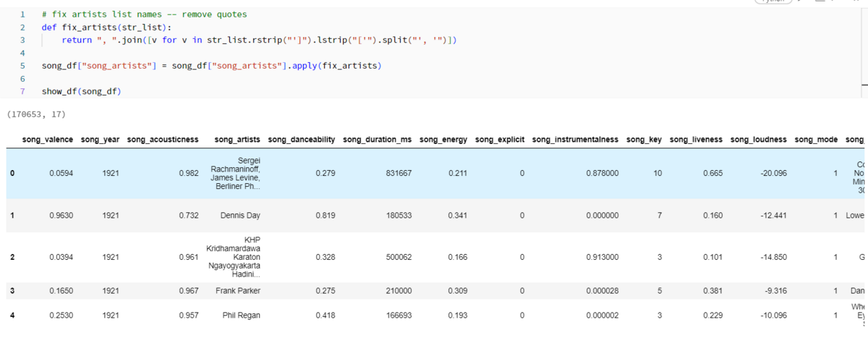Select the Sergei Rachmaninoff artists cell

click(x=236, y=174)
